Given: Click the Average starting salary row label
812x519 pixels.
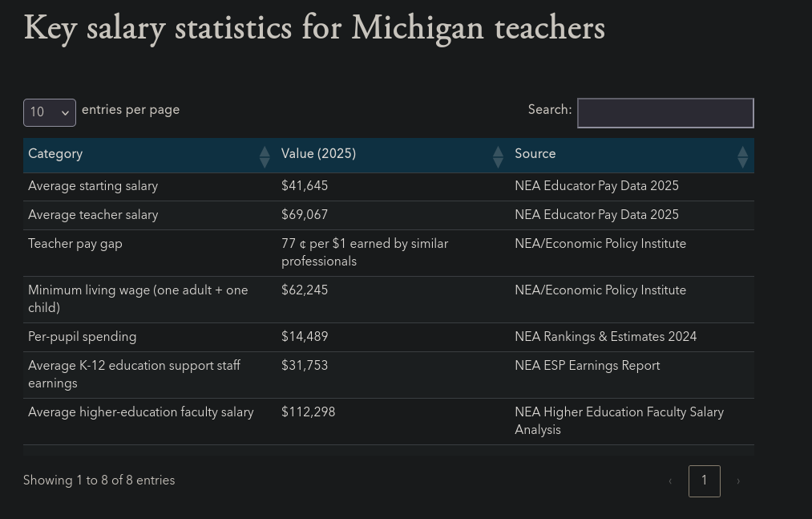Looking at the screenshot, I should click(x=93, y=186).
